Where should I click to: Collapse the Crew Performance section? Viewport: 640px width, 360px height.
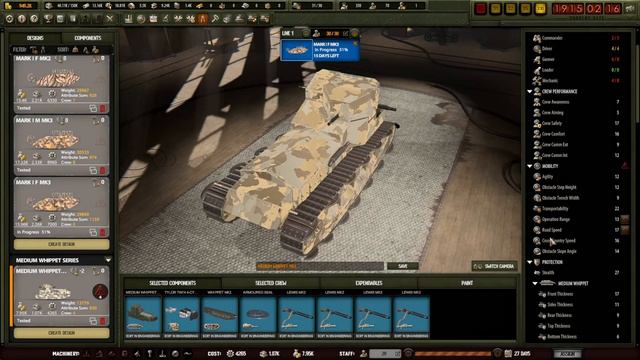coord(529,91)
